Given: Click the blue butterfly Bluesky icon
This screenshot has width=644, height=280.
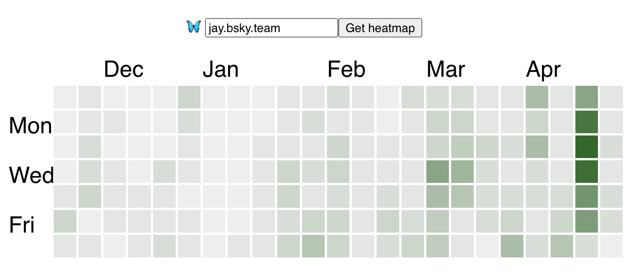Looking at the screenshot, I should 194,27.
